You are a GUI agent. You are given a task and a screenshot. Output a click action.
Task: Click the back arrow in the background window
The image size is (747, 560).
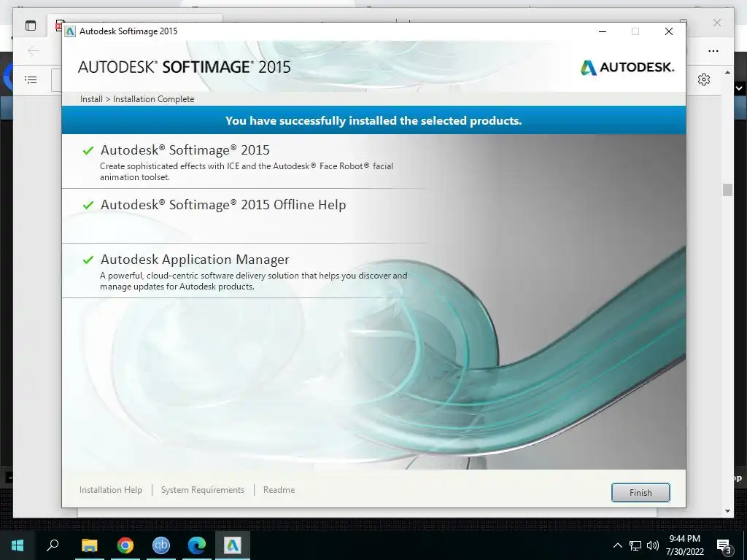point(34,50)
